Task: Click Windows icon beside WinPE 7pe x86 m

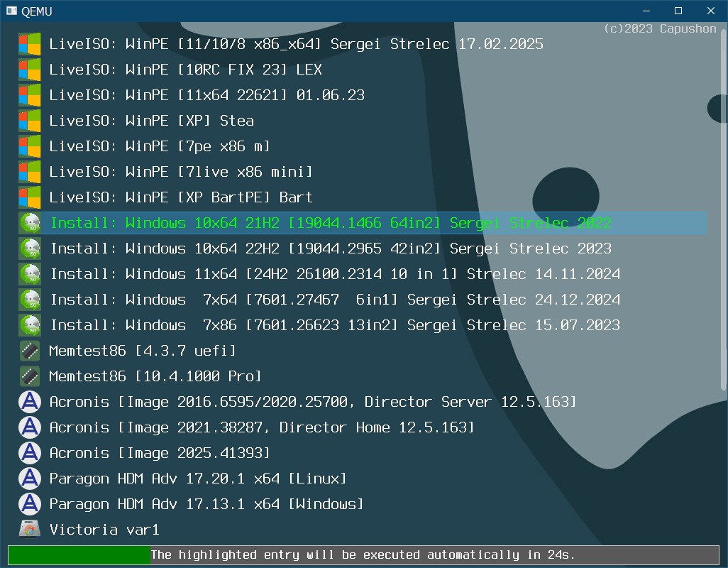Action: point(30,146)
